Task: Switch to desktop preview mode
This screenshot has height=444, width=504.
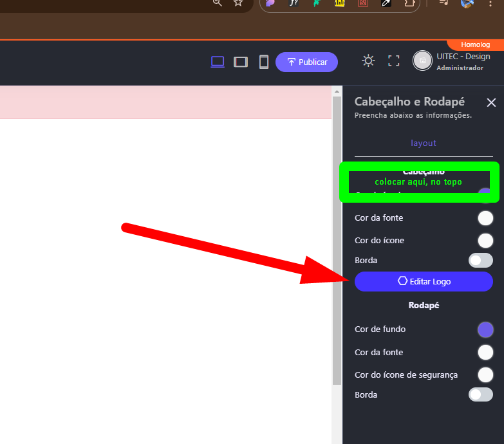Action: 218,62
